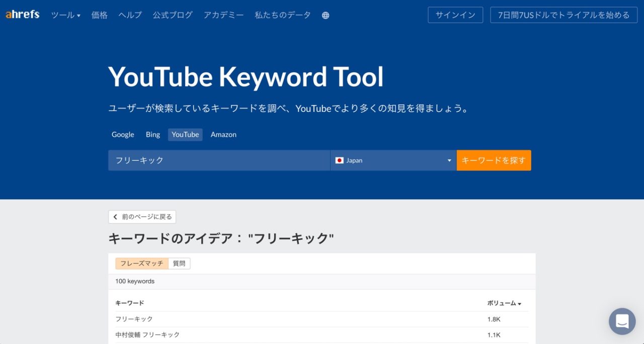Click 7日間7USドルでトライアルを始める button
Viewport: 644px width, 344px height.
click(x=564, y=15)
